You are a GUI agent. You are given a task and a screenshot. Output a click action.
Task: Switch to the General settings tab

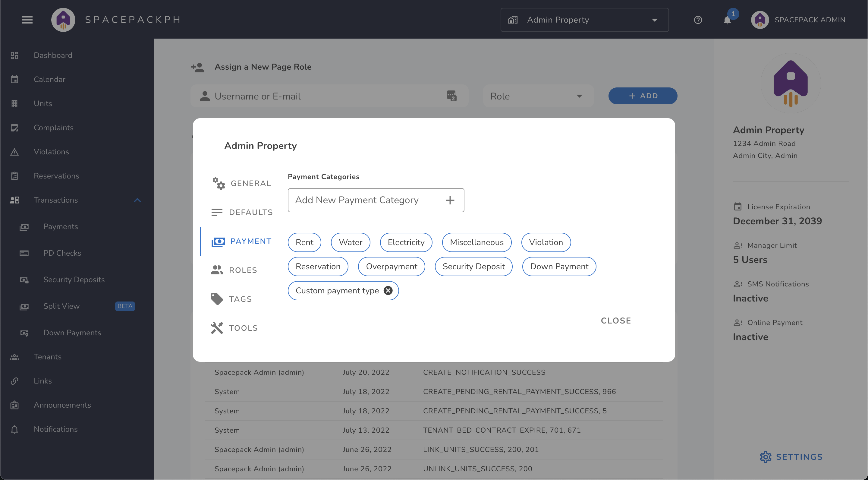coord(241,183)
